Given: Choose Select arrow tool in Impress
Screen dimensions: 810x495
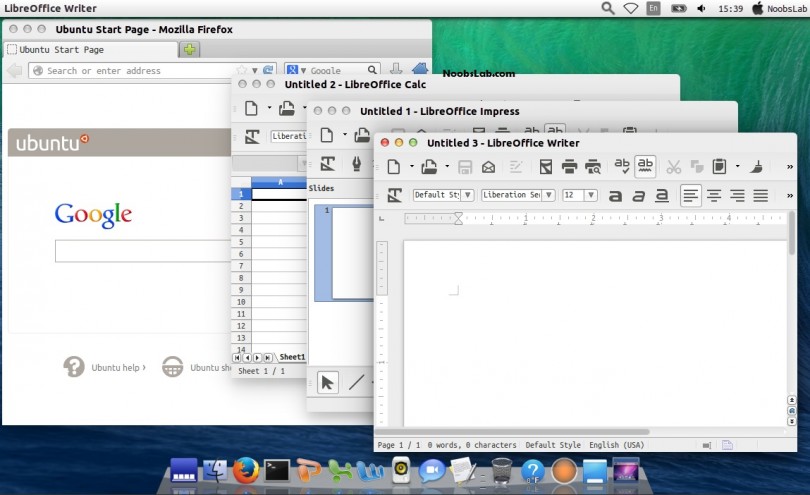Looking at the screenshot, I should tap(328, 383).
